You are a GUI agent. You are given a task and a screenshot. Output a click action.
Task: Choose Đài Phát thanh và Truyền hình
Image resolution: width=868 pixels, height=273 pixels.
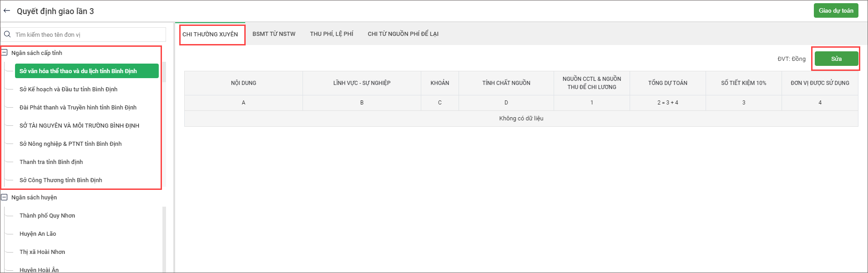(78, 107)
